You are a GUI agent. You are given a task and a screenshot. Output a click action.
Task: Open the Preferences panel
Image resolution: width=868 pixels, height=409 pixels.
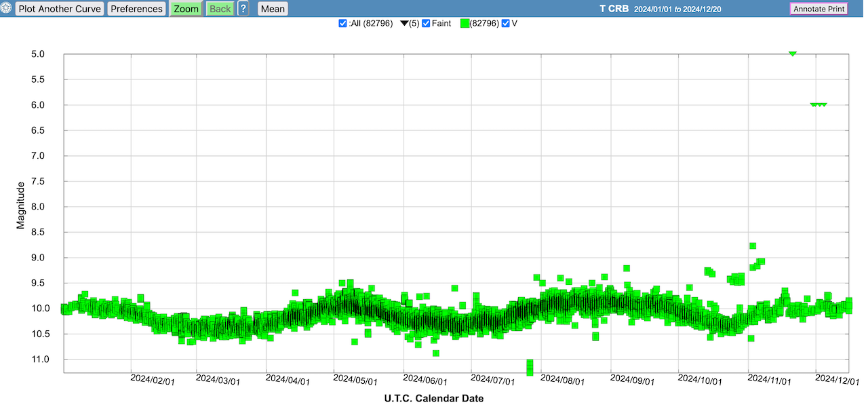(x=136, y=9)
